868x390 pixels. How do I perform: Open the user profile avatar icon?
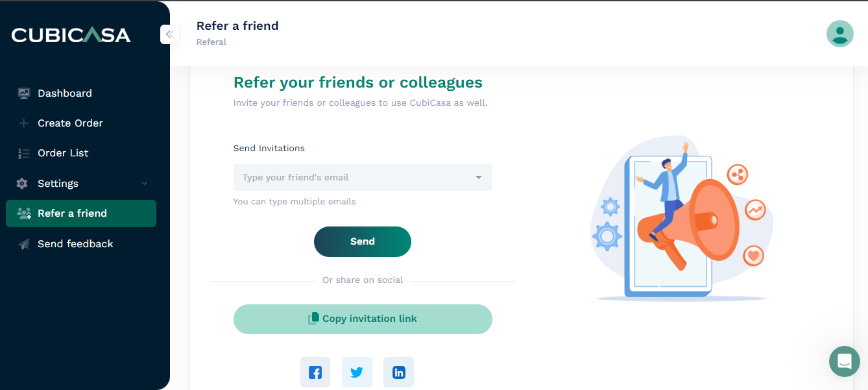[x=840, y=34]
